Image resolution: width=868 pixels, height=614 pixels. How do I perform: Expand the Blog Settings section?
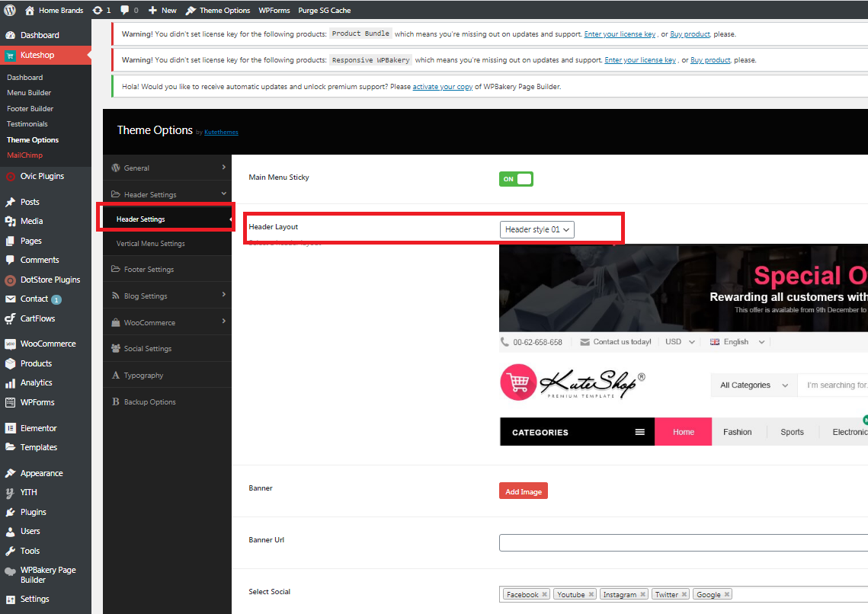(x=167, y=296)
